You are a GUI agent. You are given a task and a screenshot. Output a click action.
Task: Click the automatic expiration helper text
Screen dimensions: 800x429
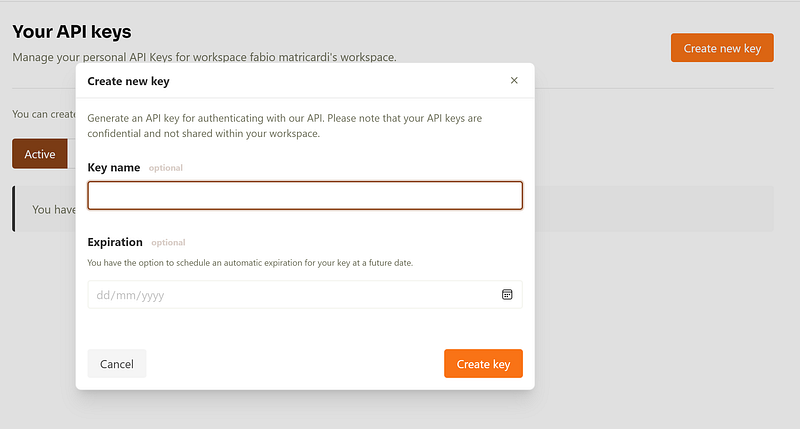250,263
